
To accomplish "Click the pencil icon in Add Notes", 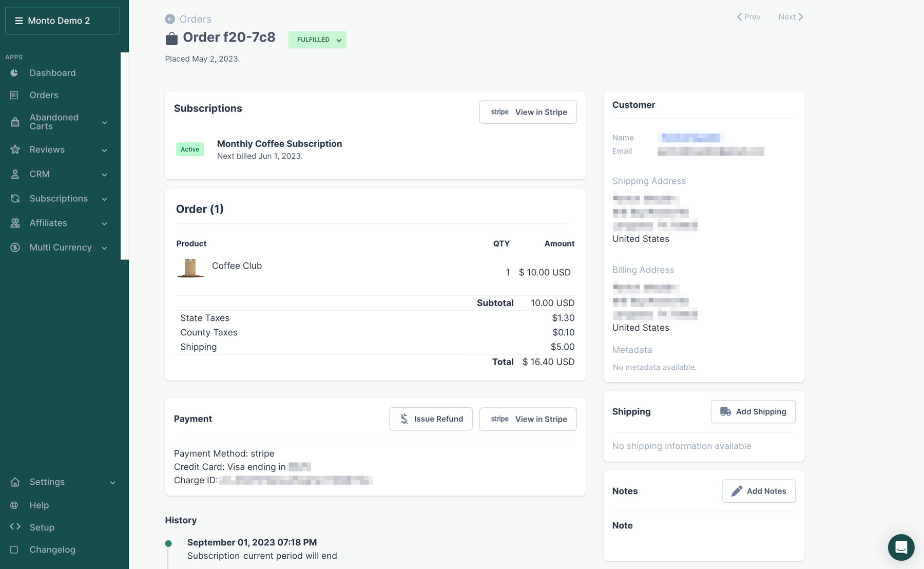I will [x=737, y=491].
